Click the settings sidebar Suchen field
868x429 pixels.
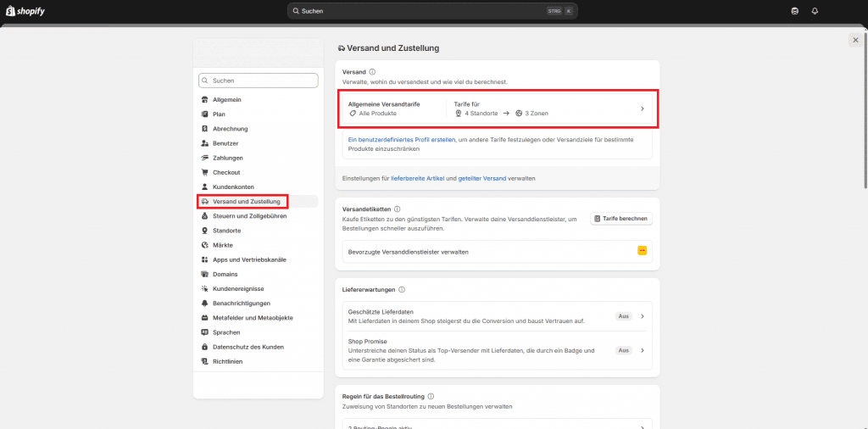click(259, 81)
